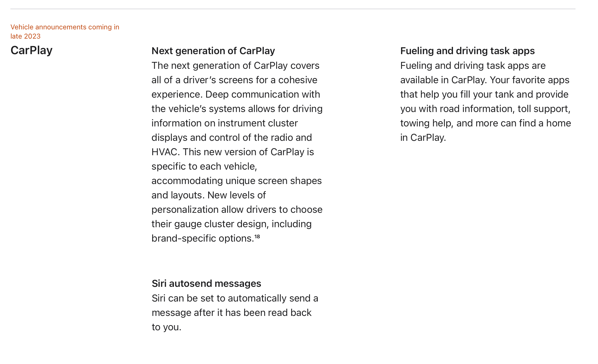Viewport: 598px width, 364px height.
Task: Select the "Fueling and driving task apps" heading
Action: click(x=467, y=51)
